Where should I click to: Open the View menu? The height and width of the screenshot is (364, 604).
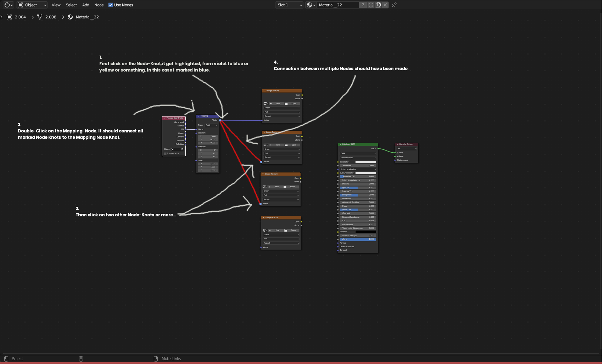click(56, 5)
